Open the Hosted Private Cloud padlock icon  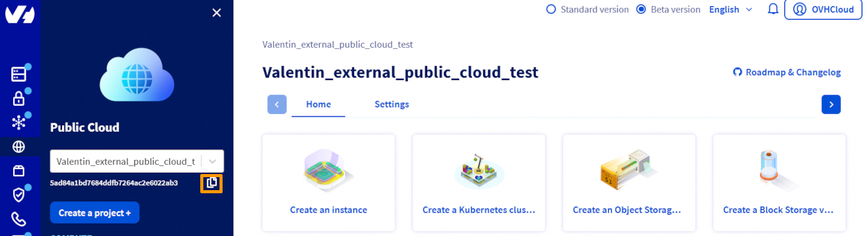coord(19,98)
